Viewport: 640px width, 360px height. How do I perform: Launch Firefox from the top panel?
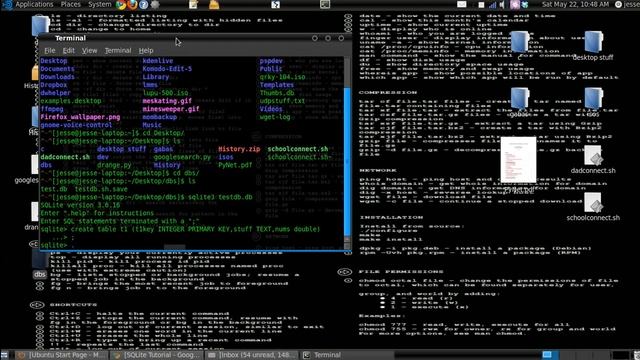point(132,4)
